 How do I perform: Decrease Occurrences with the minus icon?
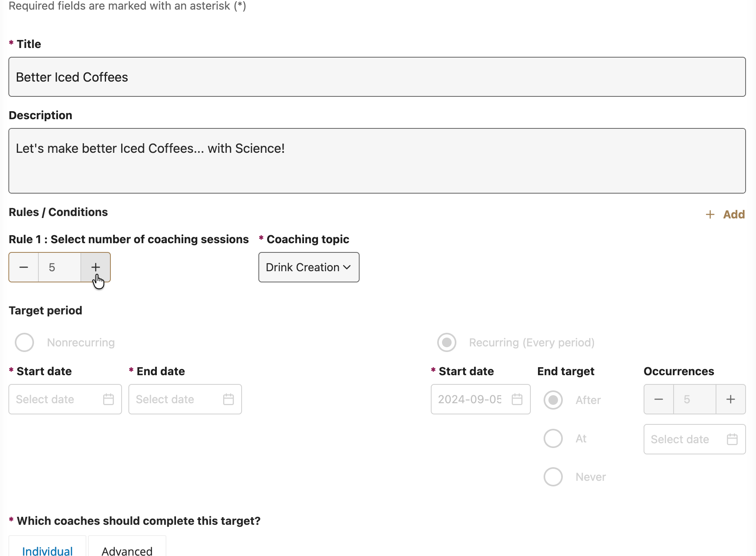pos(659,399)
